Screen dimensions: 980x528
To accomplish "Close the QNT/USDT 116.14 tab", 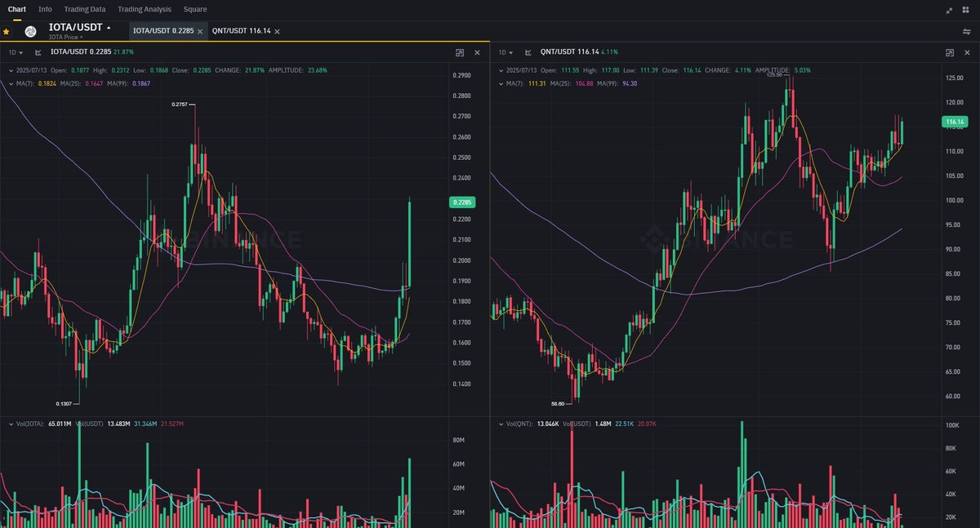I will point(277,31).
